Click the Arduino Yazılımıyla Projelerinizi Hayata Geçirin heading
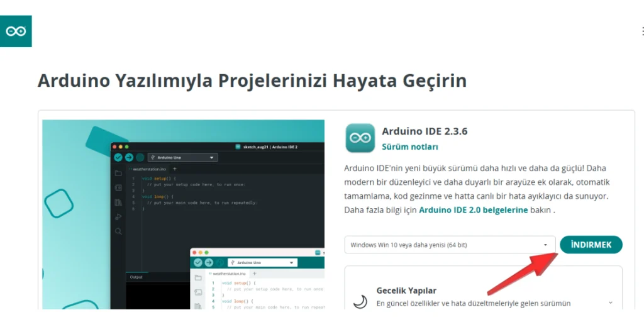644x322 pixels. (x=252, y=80)
